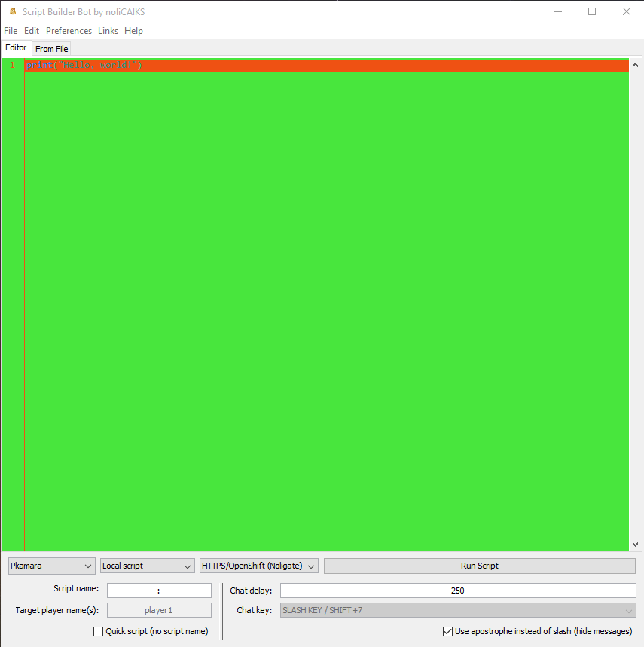This screenshot has height=647, width=644.
Task: Enable Quick script (no script name) checkbox
Action: (x=98, y=631)
